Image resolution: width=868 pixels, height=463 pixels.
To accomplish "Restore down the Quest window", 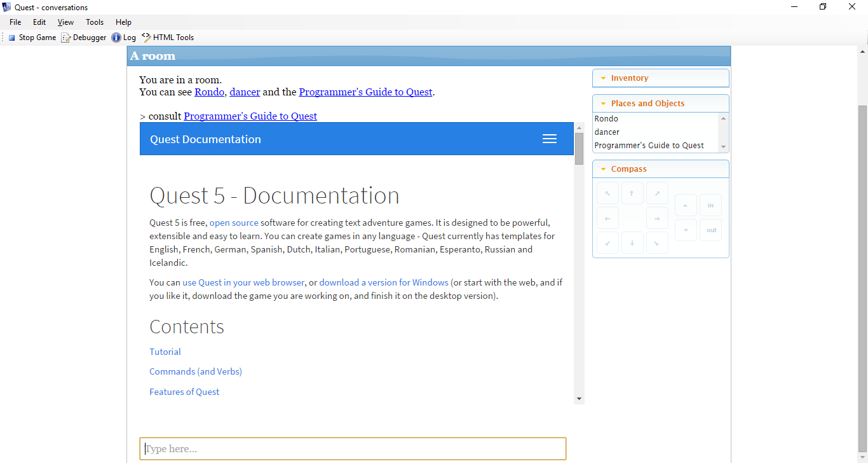I will pos(823,7).
